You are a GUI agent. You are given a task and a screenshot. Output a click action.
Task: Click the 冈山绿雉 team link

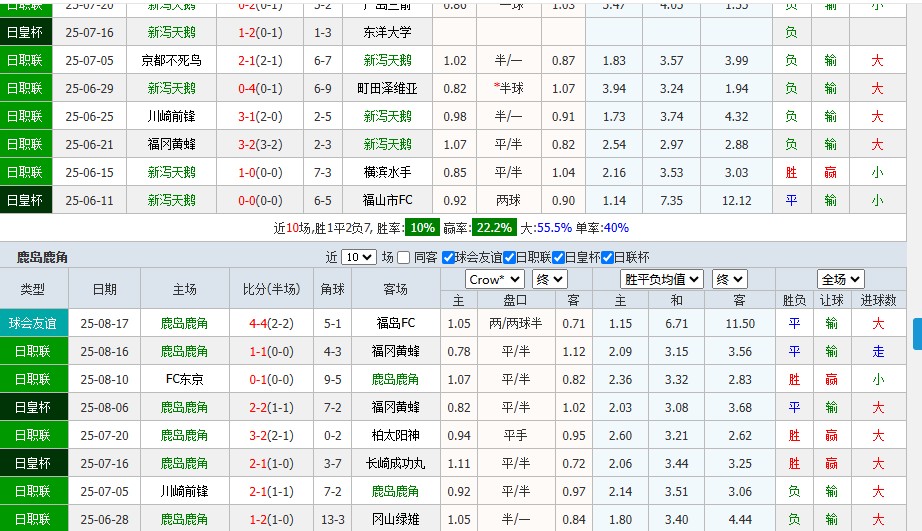pos(395,519)
